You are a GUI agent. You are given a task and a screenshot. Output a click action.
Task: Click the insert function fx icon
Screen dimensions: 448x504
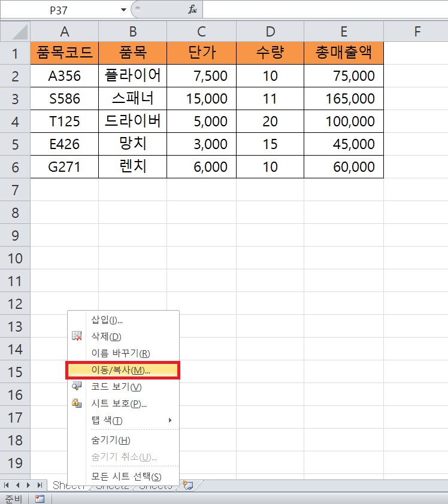[192, 10]
